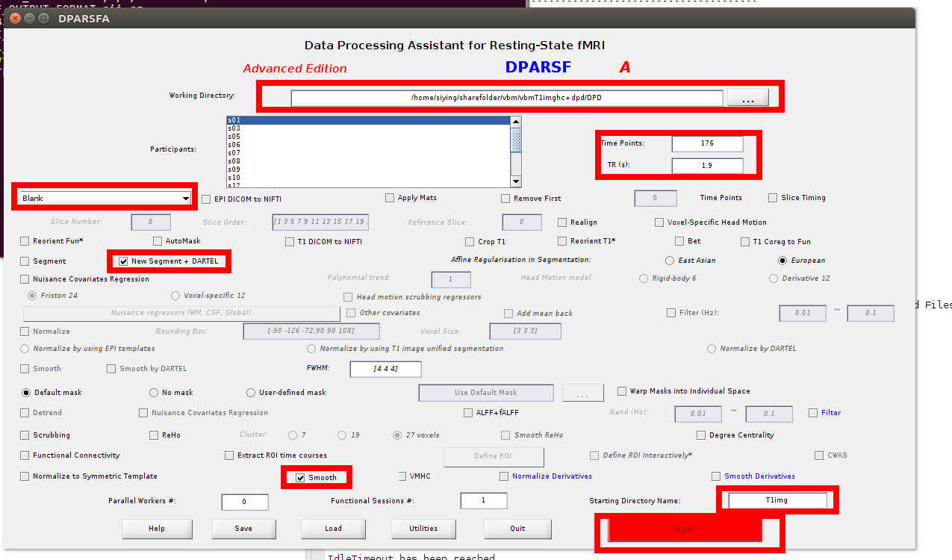Screen dimensions: 952x560
Task: Toggle the Crop T1 checkbox
Action: tap(470, 242)
